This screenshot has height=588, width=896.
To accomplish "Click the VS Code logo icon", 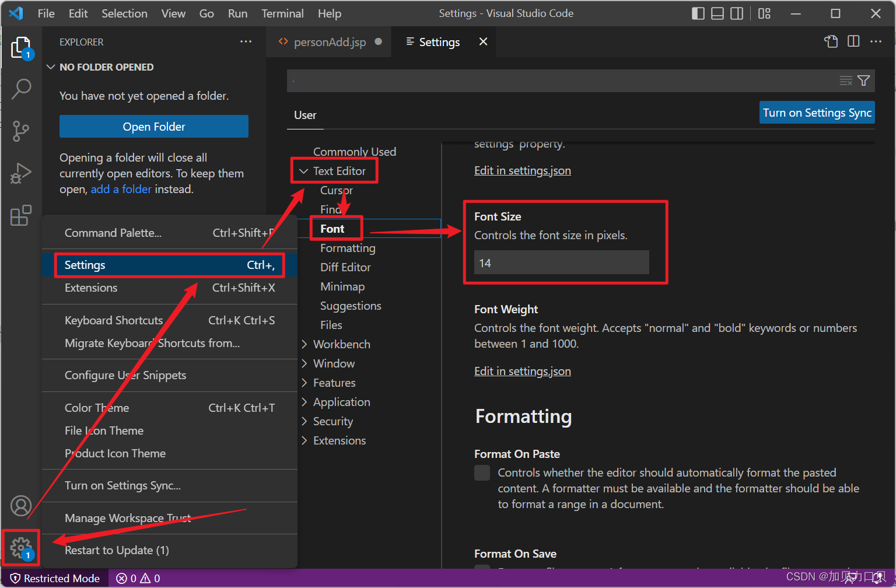I will pyautogui.click(x=16, y=13).
